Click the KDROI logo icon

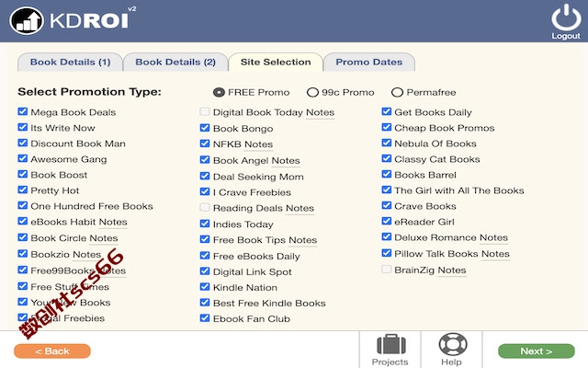point(27,20)
